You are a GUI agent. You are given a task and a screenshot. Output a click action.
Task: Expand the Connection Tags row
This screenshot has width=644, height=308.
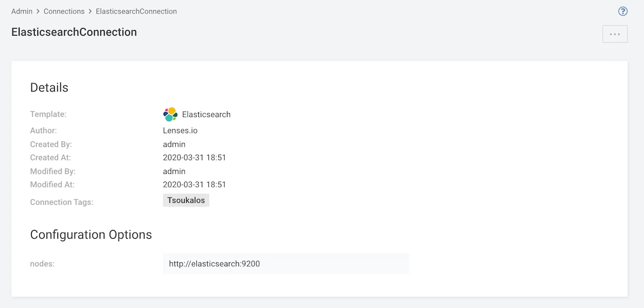(61, 202)
